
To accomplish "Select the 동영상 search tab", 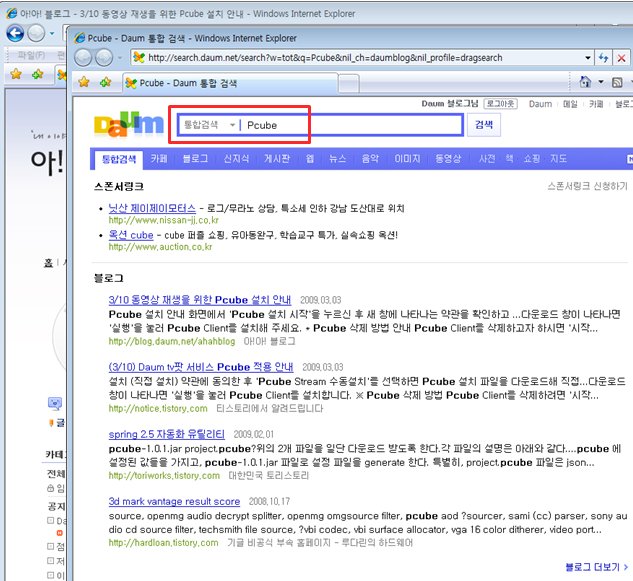I will point(448,159).
